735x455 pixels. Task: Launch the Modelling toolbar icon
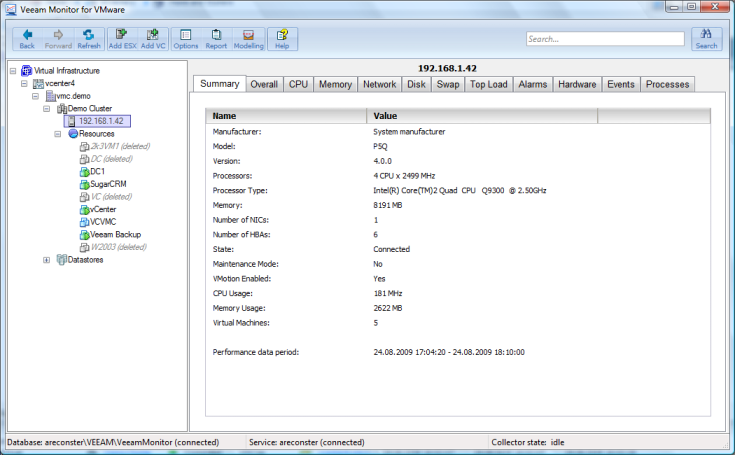coord(249,38)
